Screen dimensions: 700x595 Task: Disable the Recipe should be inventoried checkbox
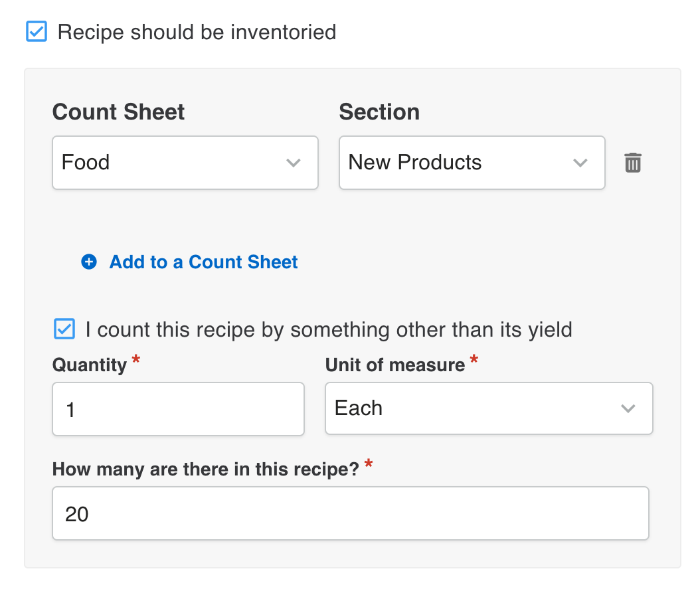click(x=37, y=31)
